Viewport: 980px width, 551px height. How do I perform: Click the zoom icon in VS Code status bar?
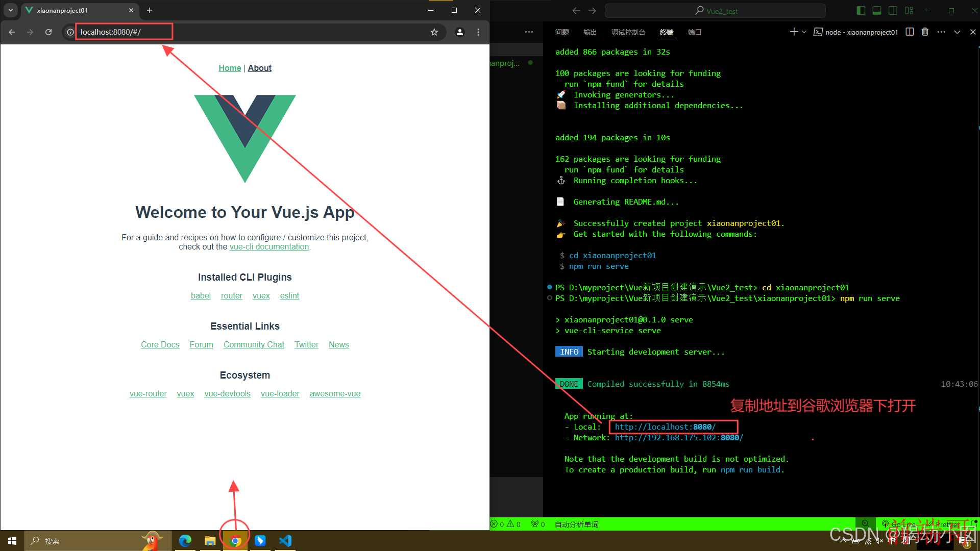(x=865, y=523)
